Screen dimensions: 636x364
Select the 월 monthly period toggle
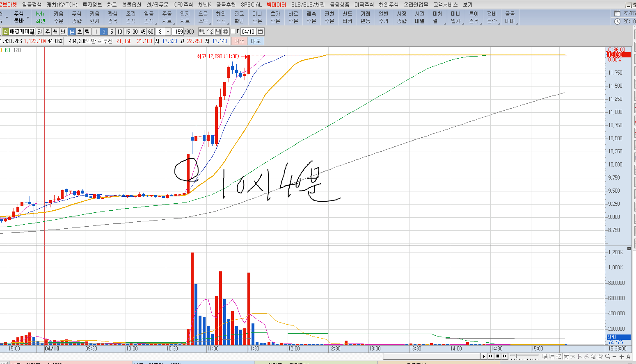pos(55,32)
